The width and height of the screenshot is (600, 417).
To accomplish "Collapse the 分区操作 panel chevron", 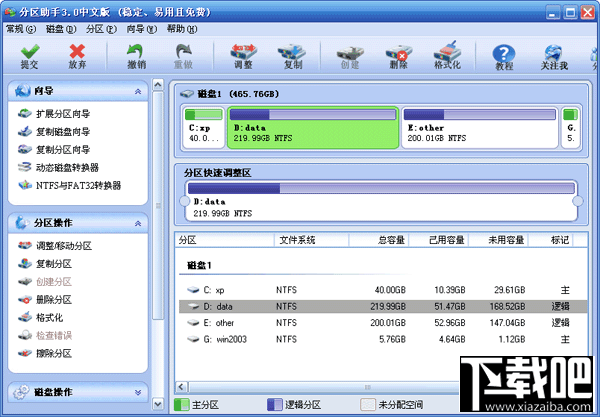I will 138,223.
